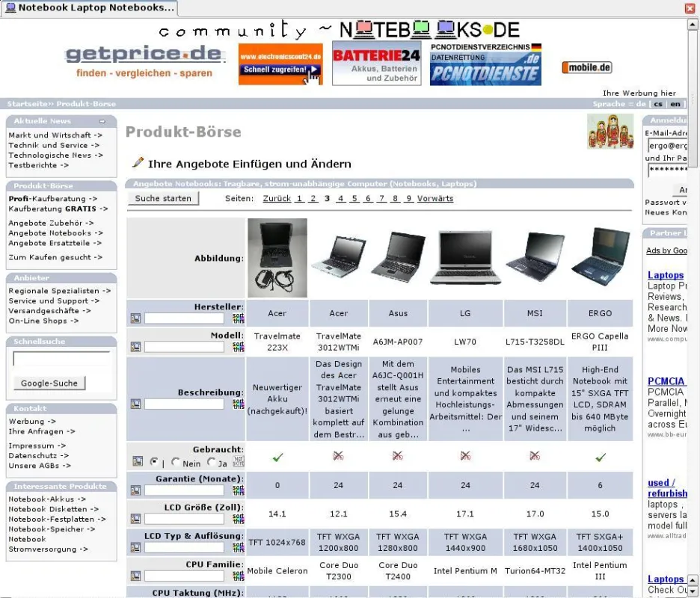Viewport: 700px width, 598px height.
Task: Click the Google-Suche button
Action: coord(49,383)
